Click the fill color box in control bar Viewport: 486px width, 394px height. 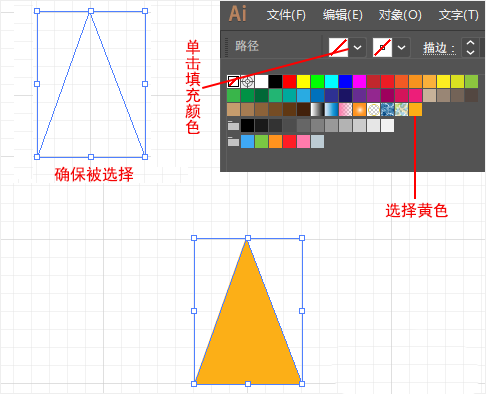click(x=338, y=47)
